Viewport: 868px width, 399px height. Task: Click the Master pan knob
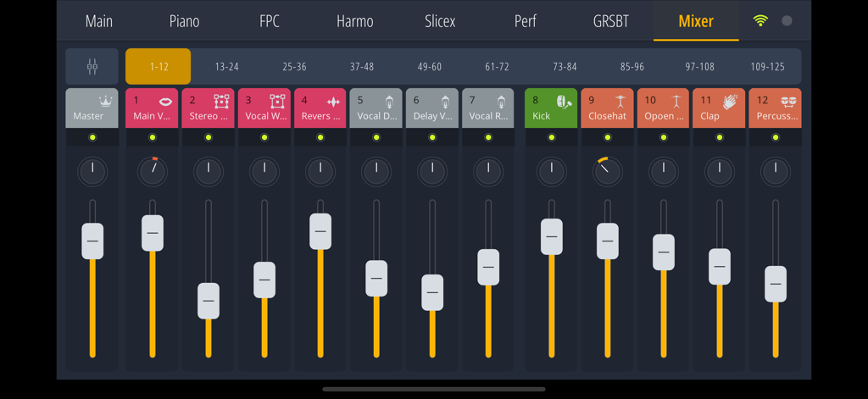[92, 172]
